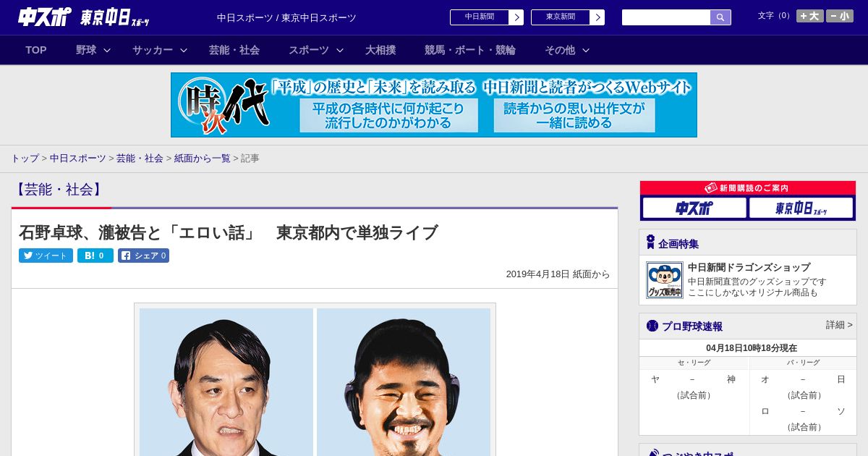Click the 2019年4月18日 紙面から date text
868x456 pixels.
tap(558, 274)
